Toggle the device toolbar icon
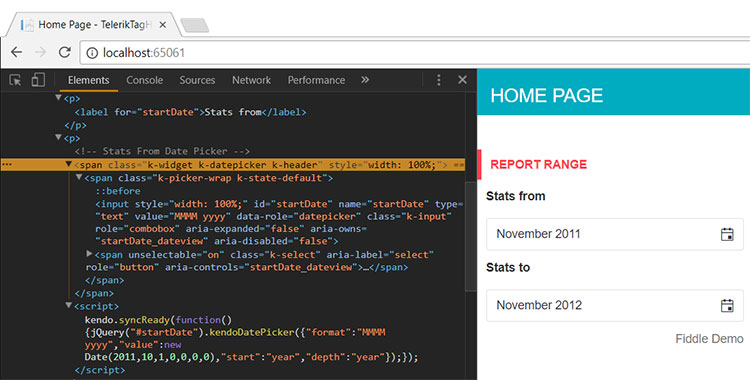 38,80
